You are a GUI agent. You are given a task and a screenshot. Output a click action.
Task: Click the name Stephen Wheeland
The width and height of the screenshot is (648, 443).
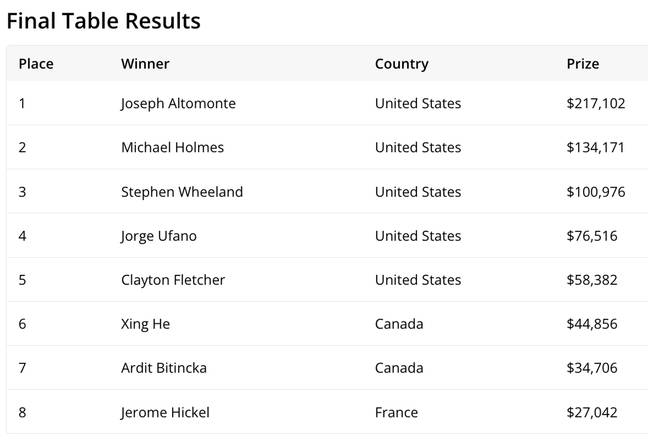(x=182, y=192)
